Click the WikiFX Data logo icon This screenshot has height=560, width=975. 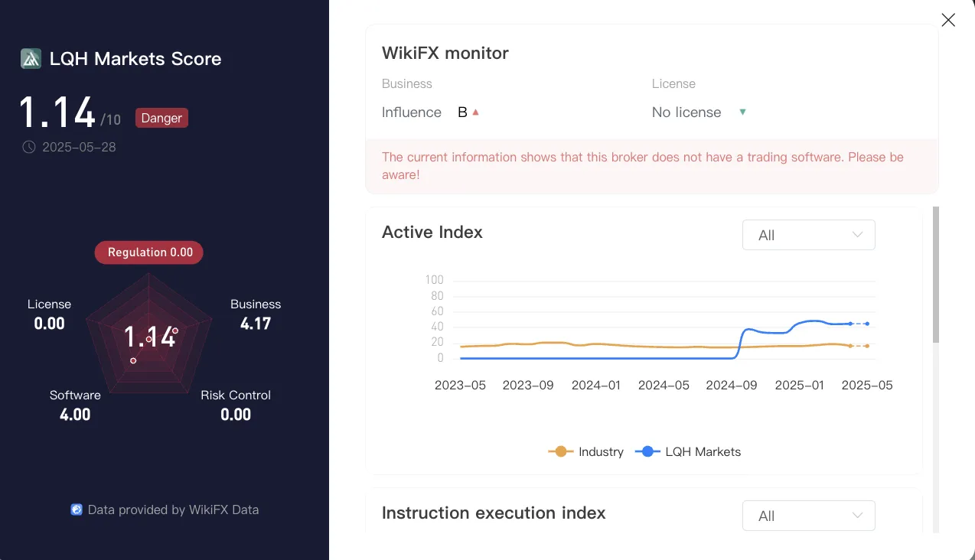pyautogui.click(x=77, y=510)
